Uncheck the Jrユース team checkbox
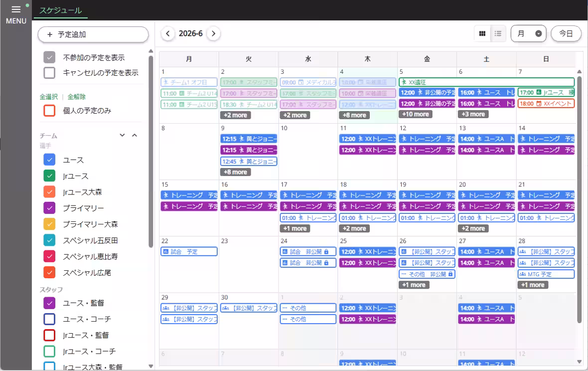Image resolution: width=588 pixels, height=371 pixels. [49, 176]
